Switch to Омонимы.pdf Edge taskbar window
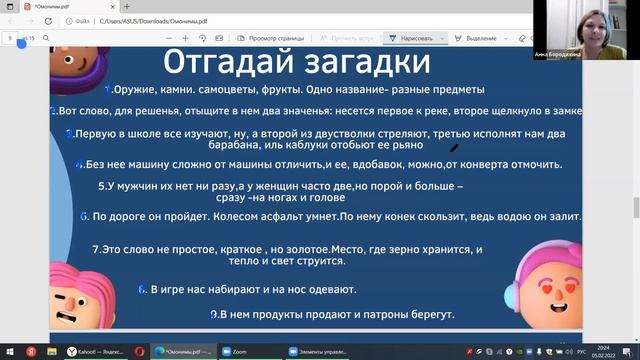This screenshot has height=360, width=640. [x=184, y=351]
